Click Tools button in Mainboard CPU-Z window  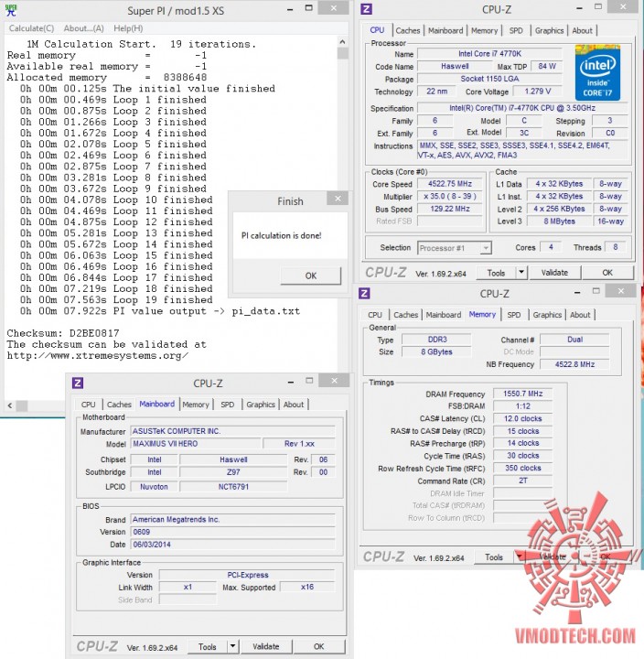[x=207, y=646]
